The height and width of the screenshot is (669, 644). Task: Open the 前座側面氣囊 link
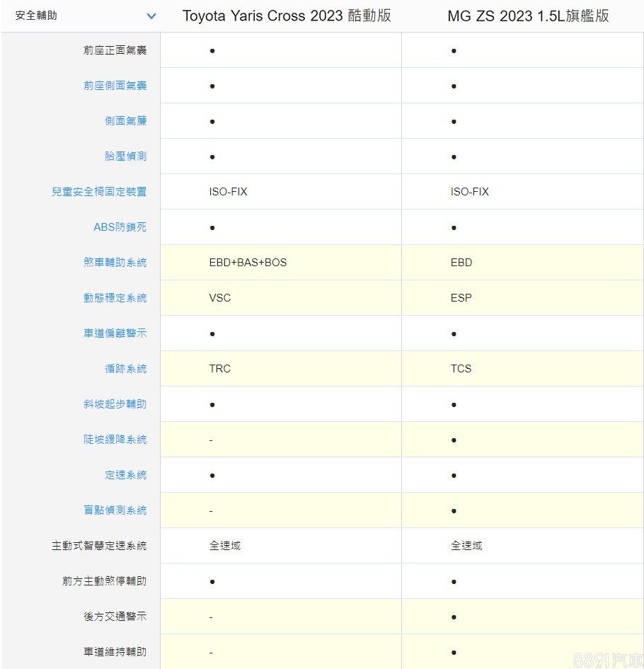coord(115,86)
